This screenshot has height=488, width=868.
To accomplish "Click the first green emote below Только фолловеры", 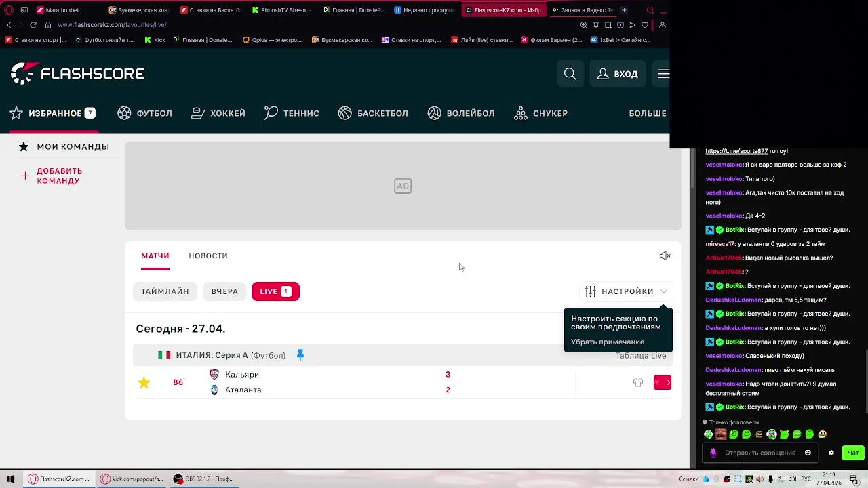I will click(x=709, y=434).
